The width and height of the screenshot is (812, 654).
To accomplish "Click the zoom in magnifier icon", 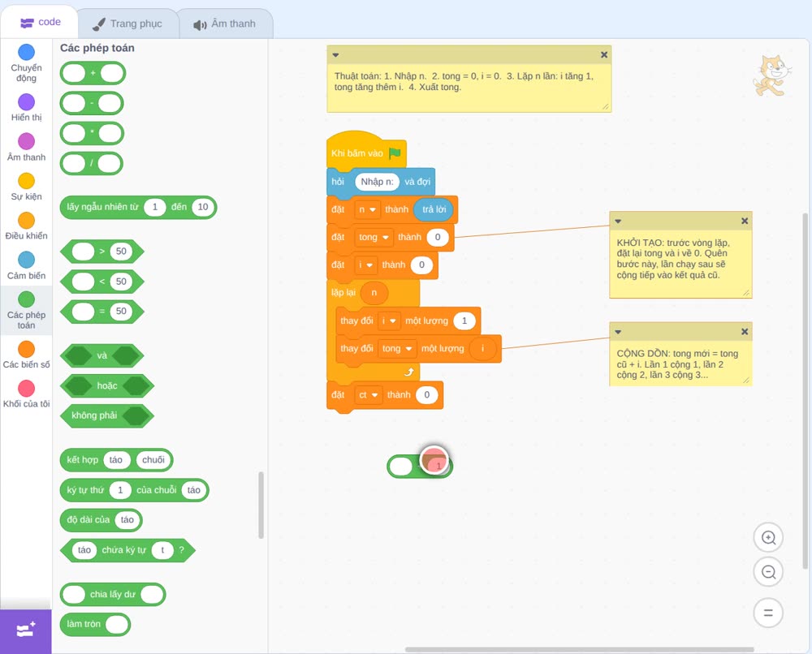I will click(768, 538).
